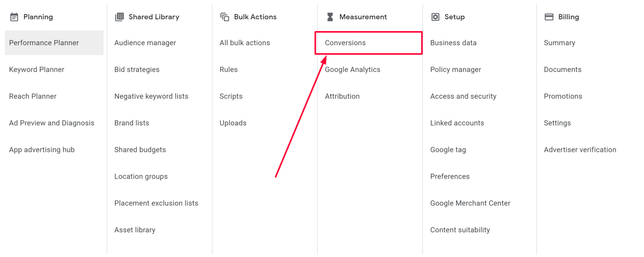
Task: Click the Bulk Actions copy icon
Action: [x=224, y=17]
